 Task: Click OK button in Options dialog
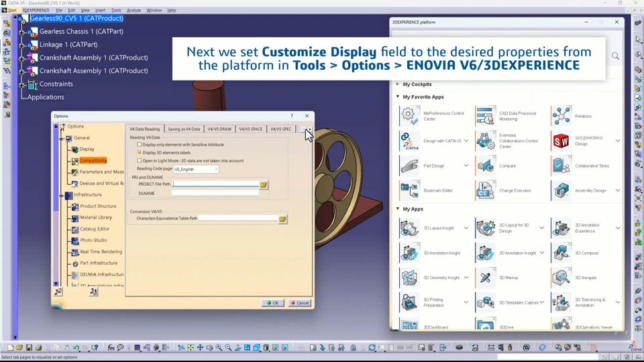coord(273,303)
